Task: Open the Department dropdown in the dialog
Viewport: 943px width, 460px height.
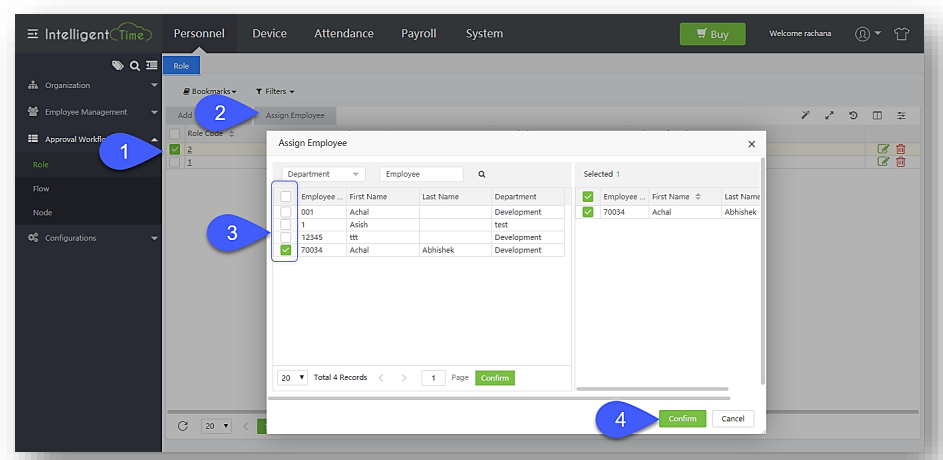Action: (323, 174)
